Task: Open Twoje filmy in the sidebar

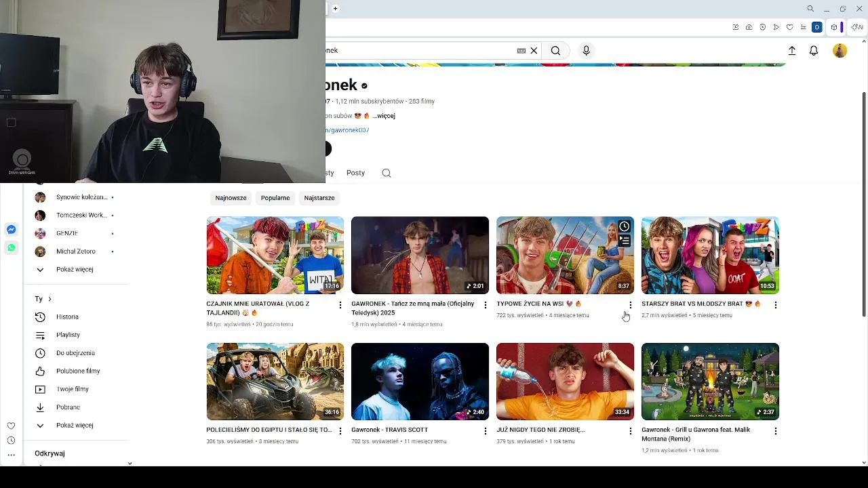Action: [73, 390]
